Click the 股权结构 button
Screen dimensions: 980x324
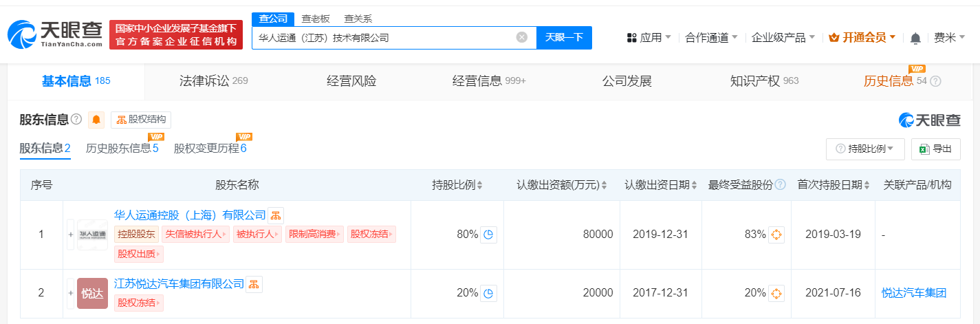pos(141,120)
